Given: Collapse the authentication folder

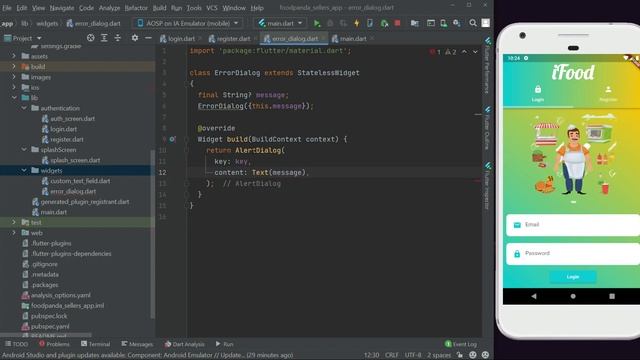Looking at the screenshot, I should point(24,108).
